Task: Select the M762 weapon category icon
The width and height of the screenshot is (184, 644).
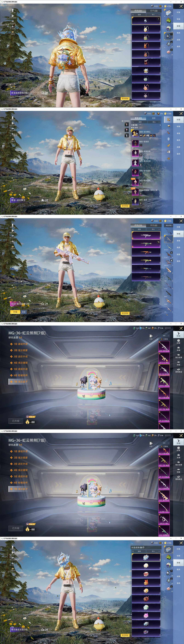Action: pyautogui.click(x=168, y=286)
